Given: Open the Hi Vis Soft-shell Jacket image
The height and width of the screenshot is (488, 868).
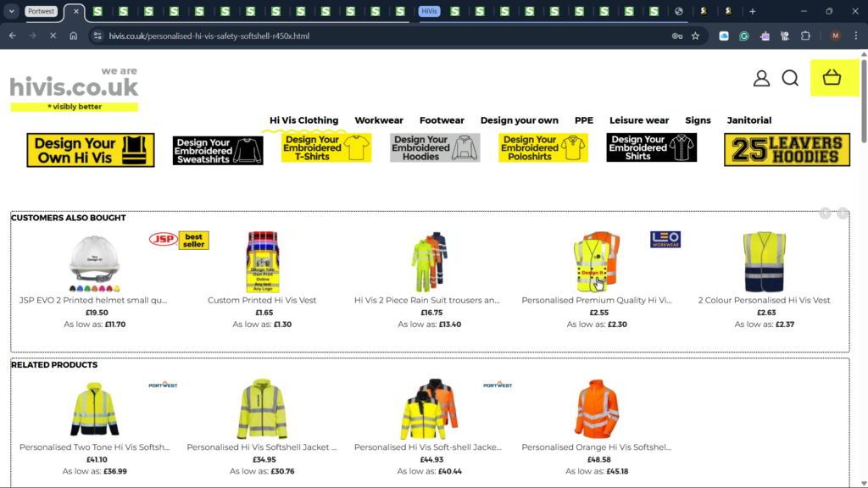Looking at the screenshot, I should (x=430, y=409).
